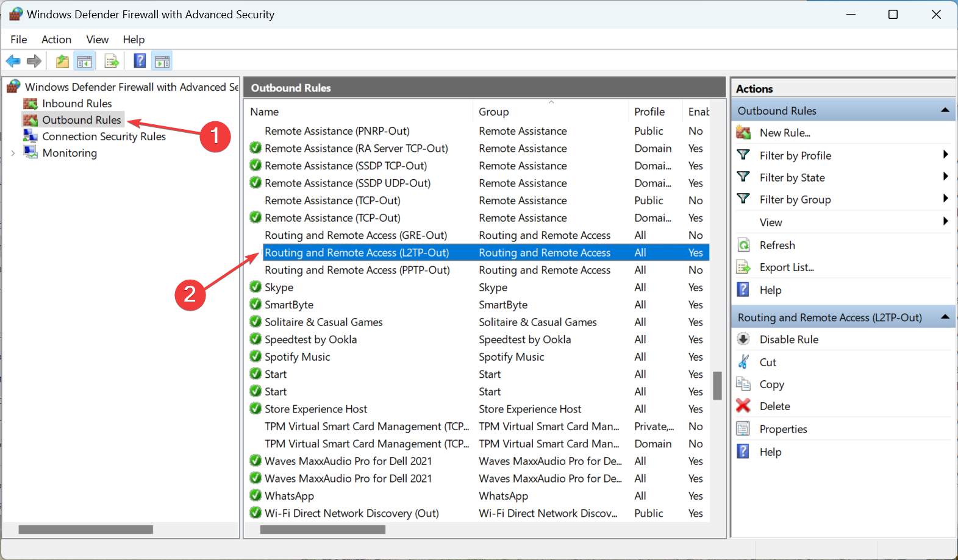The image size is (958, 560).
Task: Click the Cut scissors icon
Action: coord(743,362)
